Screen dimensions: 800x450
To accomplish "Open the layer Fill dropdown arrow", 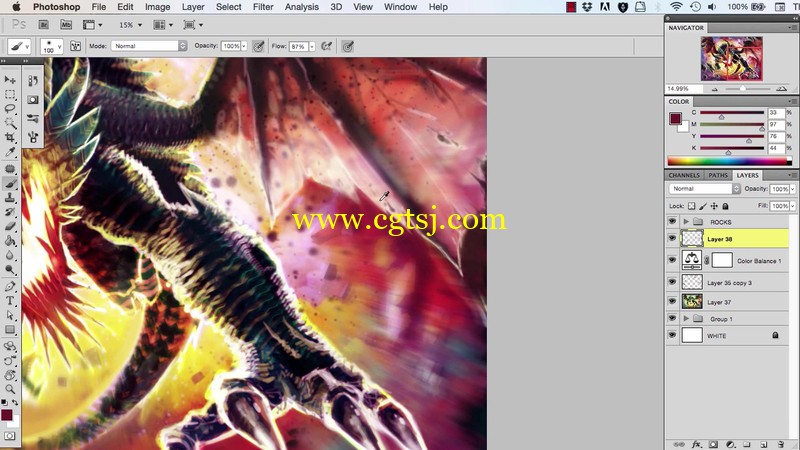I will point(792,206).
